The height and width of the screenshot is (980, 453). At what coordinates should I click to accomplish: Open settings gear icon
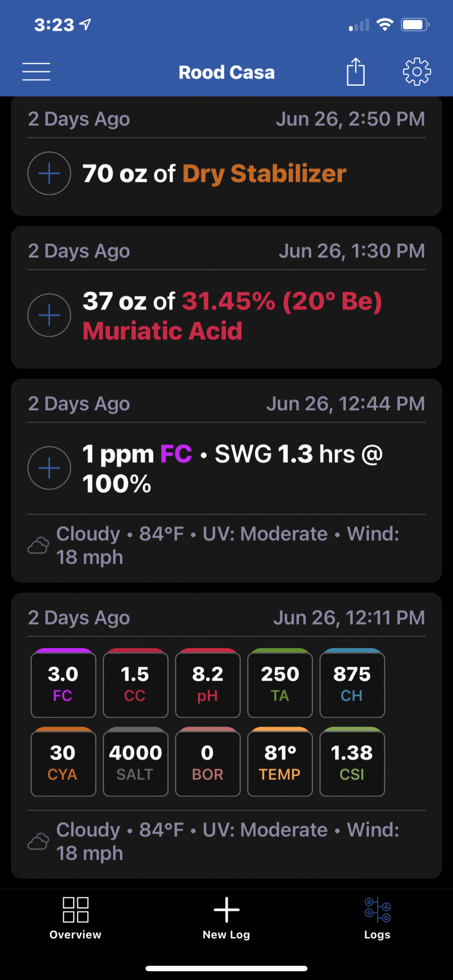tap(417, 72)
